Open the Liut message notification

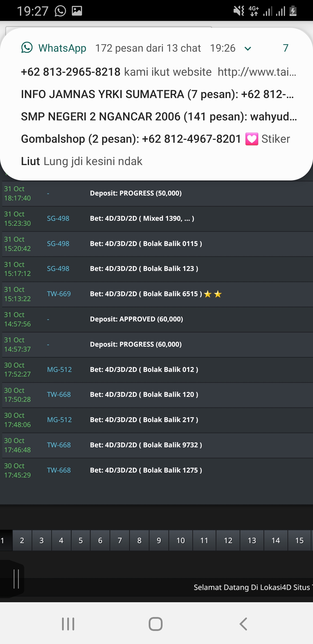(x=82, y=161)
